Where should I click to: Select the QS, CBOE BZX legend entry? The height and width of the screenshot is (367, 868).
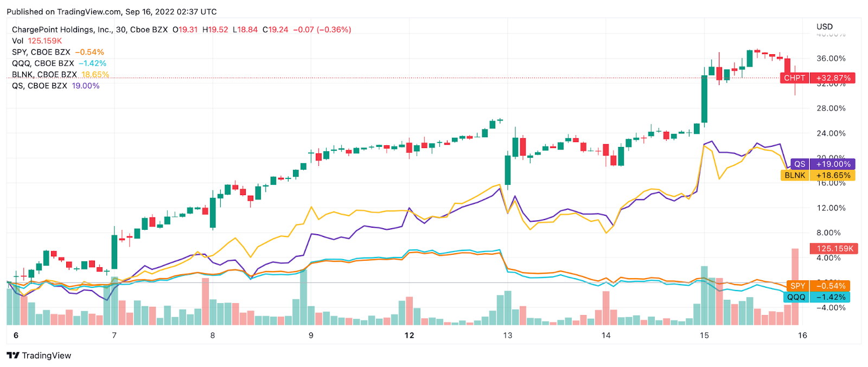(x=56, y=86)
